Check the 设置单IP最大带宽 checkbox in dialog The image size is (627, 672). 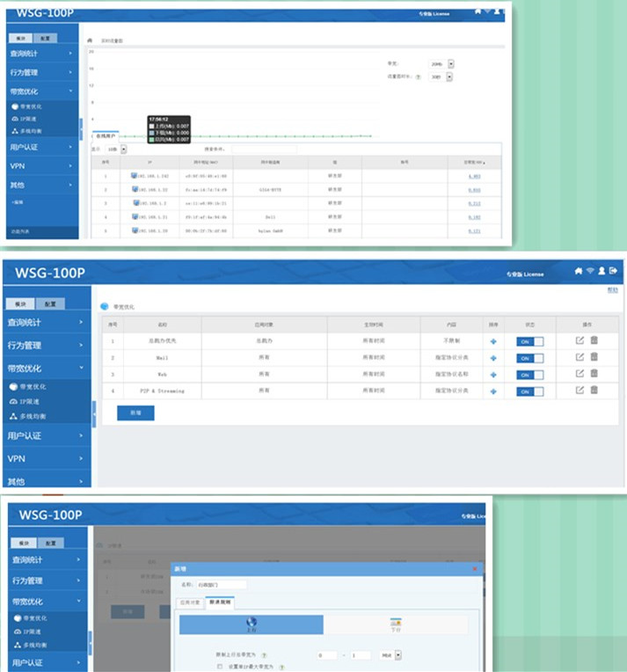[x=219, y=667]
